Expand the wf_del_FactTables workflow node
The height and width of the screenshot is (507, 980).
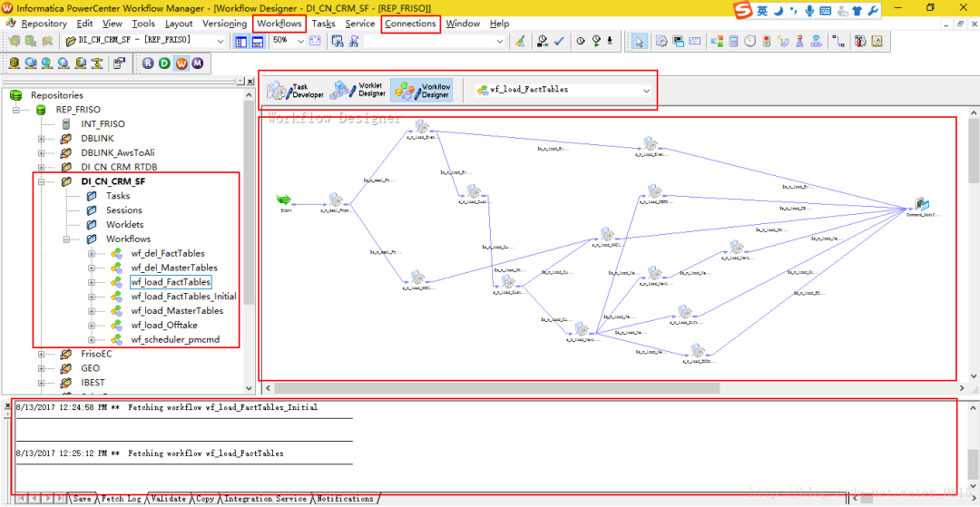(92, 254)
